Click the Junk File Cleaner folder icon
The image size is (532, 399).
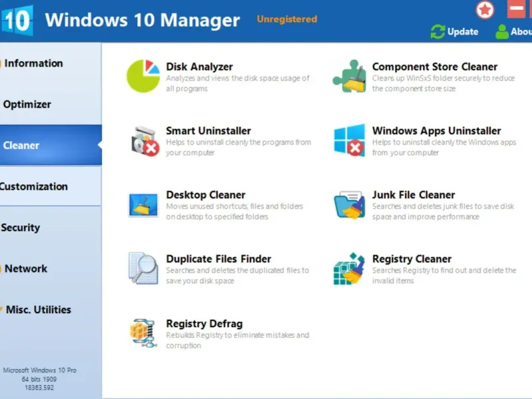tap(350, 205)
